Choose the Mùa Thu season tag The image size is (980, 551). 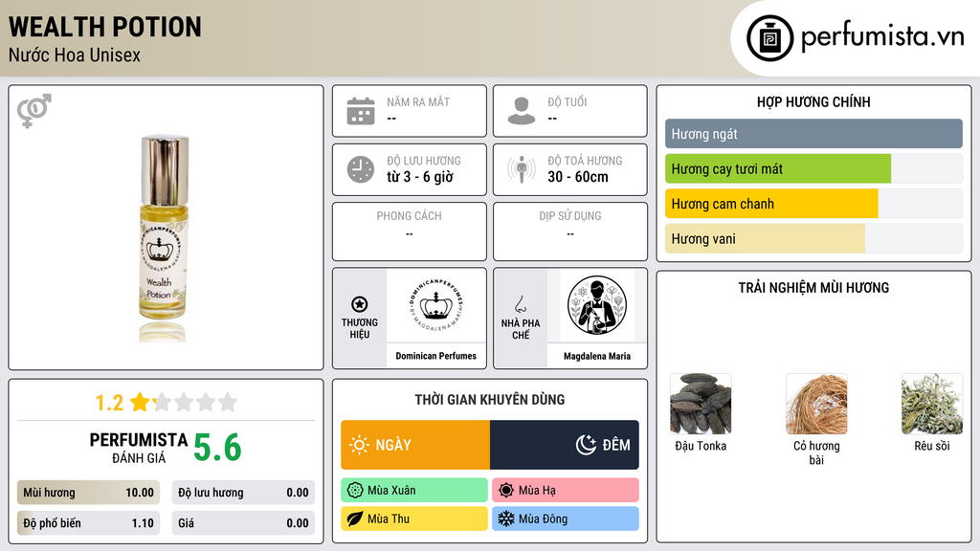(414, 518)
